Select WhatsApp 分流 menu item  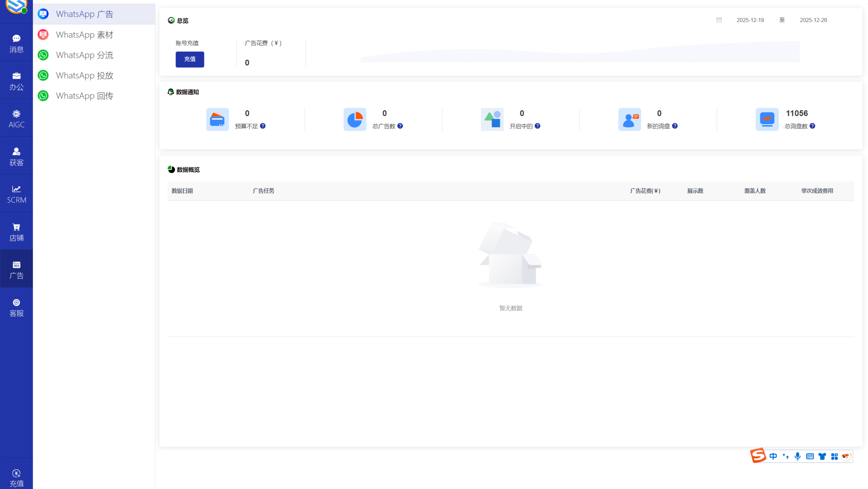click(84, 55)
